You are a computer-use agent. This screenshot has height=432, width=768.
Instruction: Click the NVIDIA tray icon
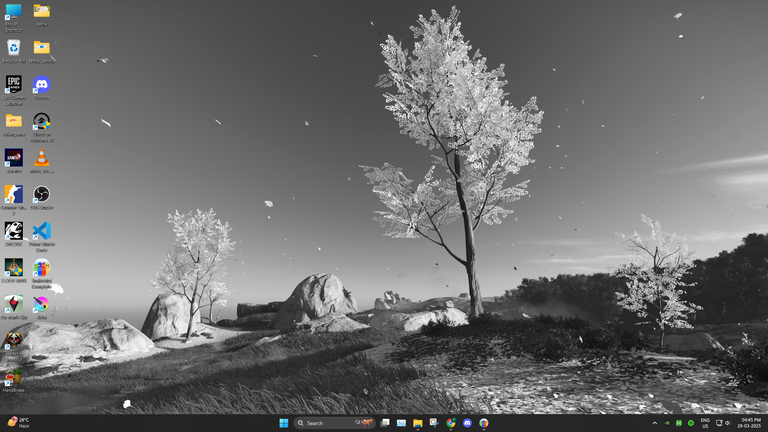[x=667, y=423]
